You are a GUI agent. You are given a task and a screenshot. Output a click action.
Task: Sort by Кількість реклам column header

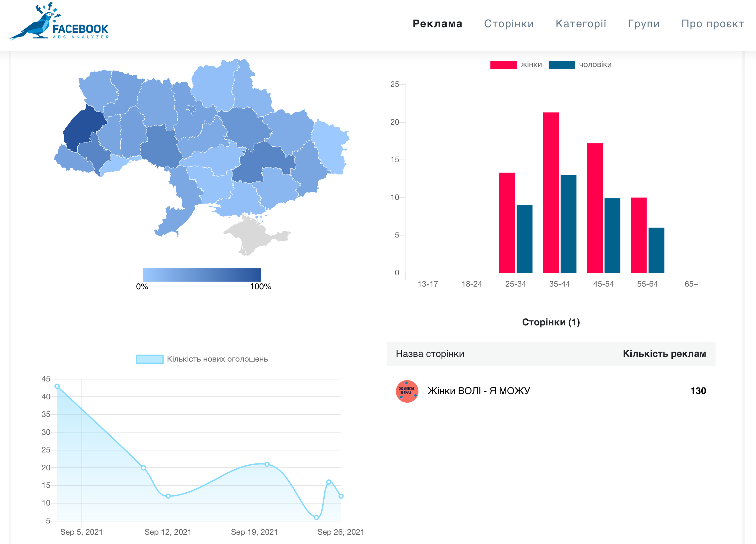pyautogui.click(x=664, y=354)
